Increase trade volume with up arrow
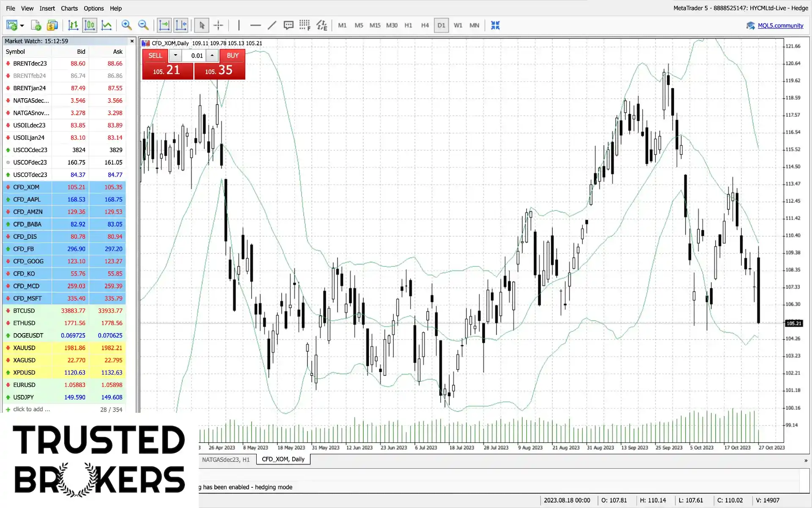 (212, 55)
